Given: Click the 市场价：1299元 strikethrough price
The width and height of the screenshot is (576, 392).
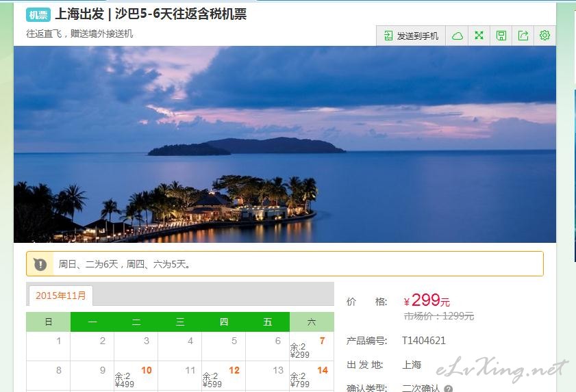Looking at the screenshot, I should click(439, 316).
